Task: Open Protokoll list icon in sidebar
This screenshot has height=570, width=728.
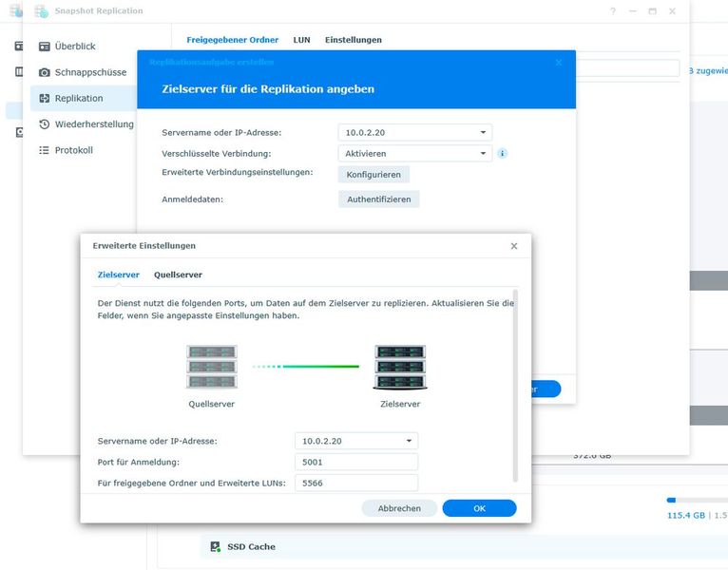Action: tap(44, 150)
